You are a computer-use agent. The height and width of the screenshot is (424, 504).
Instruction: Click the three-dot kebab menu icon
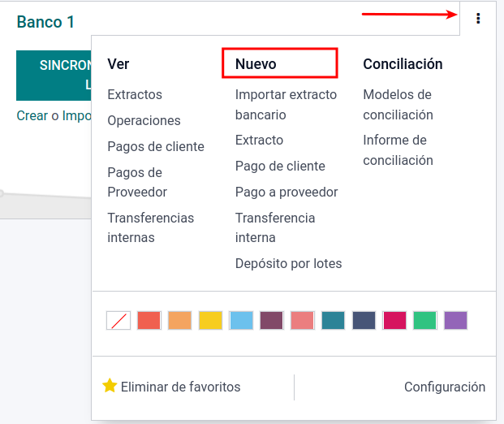coord(479,19)
